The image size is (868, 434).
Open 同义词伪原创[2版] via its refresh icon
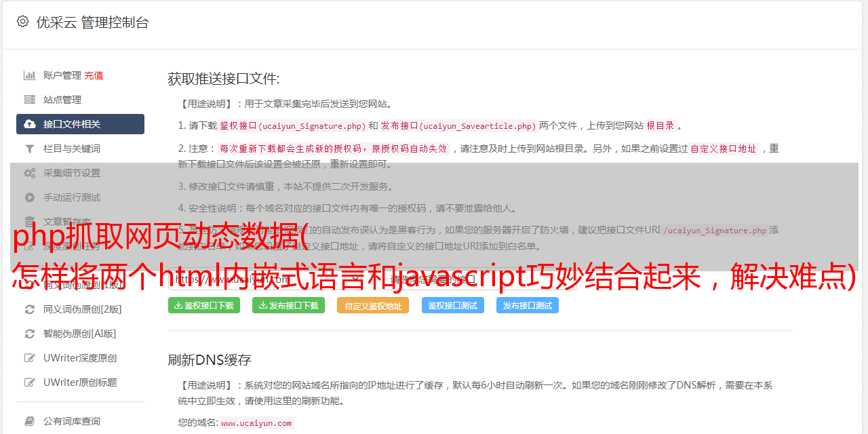coord(30,309)
